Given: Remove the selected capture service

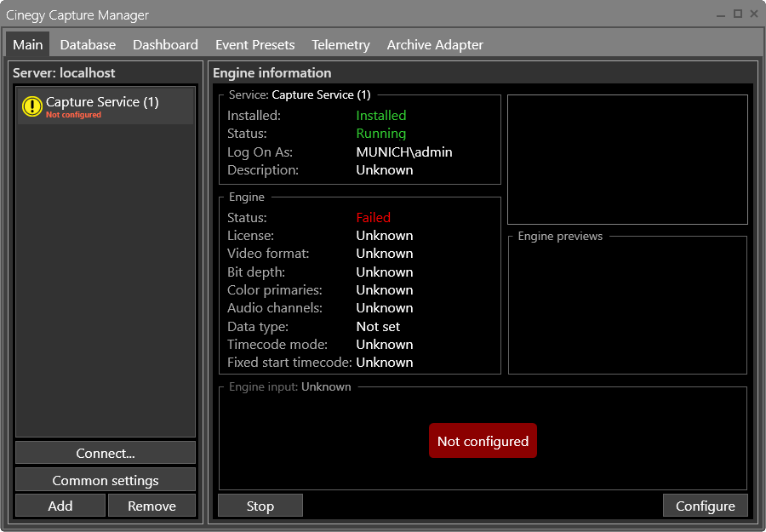Looking at the screenshot, I should [x=151, y=505].
